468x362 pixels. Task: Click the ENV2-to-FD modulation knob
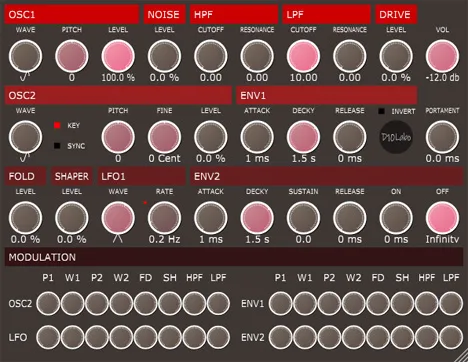coord(378,337)
